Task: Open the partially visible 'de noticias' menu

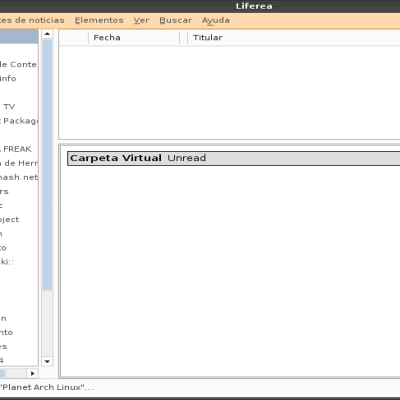Action: pos(32,20)
